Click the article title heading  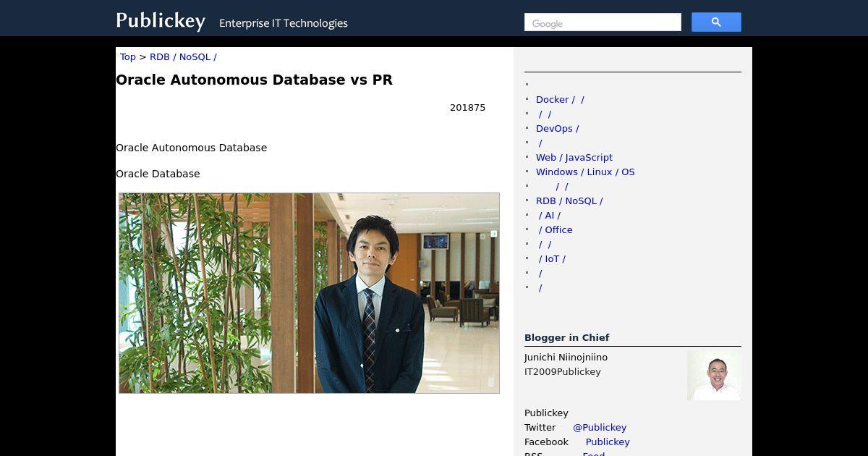254,80
